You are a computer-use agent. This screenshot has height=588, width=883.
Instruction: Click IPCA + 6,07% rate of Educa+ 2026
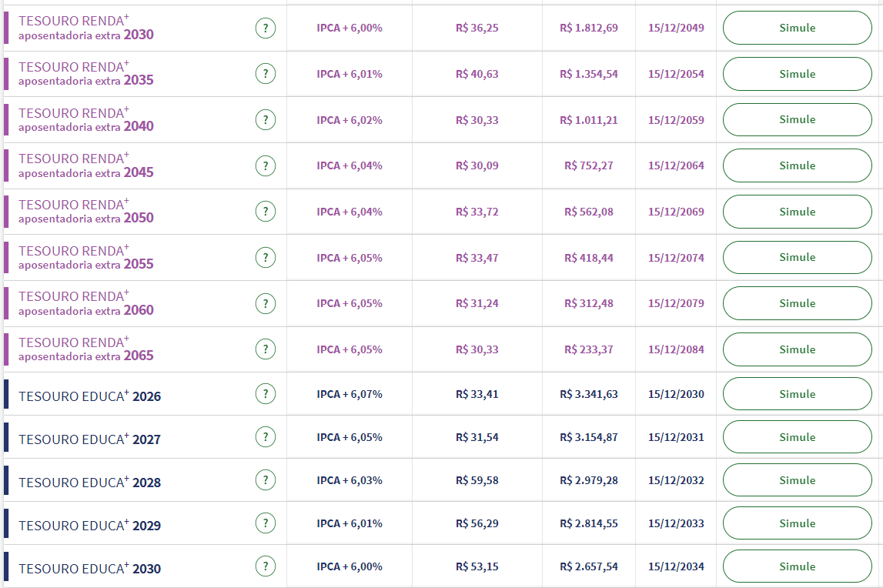tap(350, 394)
